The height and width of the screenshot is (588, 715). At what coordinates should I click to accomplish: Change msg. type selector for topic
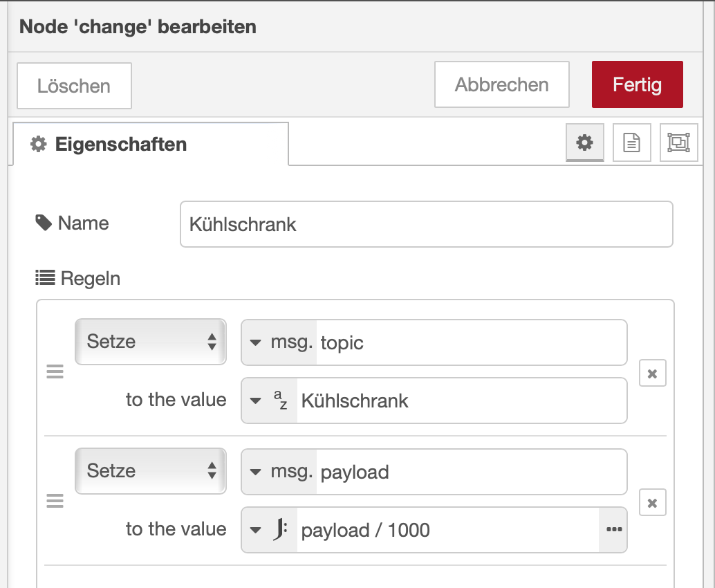tap(279, 342)
